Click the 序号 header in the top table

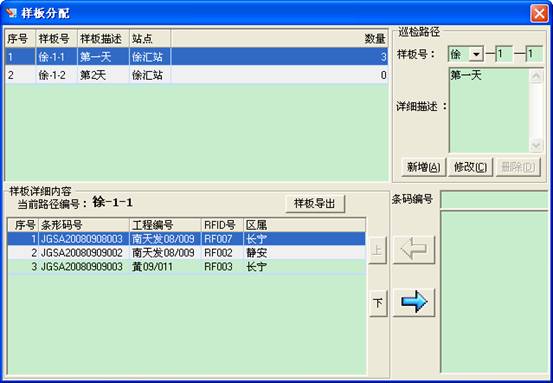click(20, 38)
